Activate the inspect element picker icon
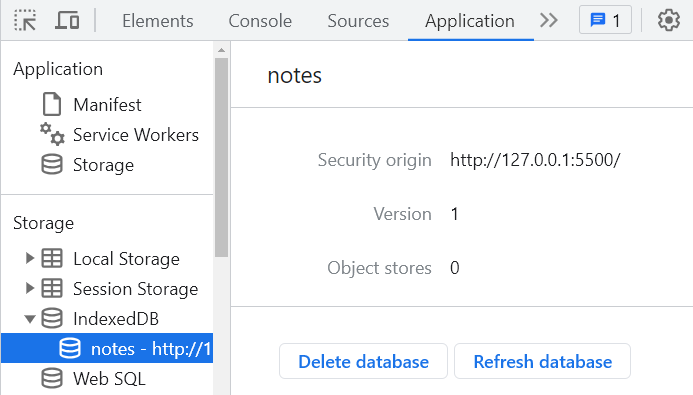Screen dimensions: 693x395 coord(25,20)
